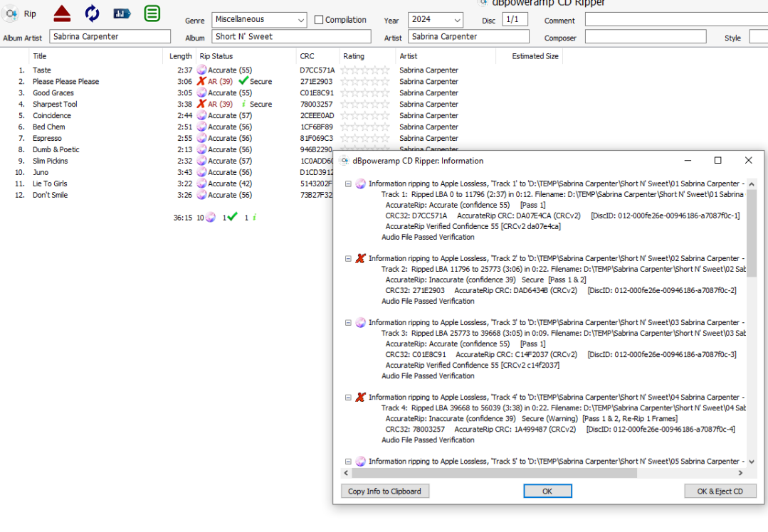Viewport: 768px width, 532px height.
Task: Click Accurate disc icon for Don't Smile
Action: (201, 195)
